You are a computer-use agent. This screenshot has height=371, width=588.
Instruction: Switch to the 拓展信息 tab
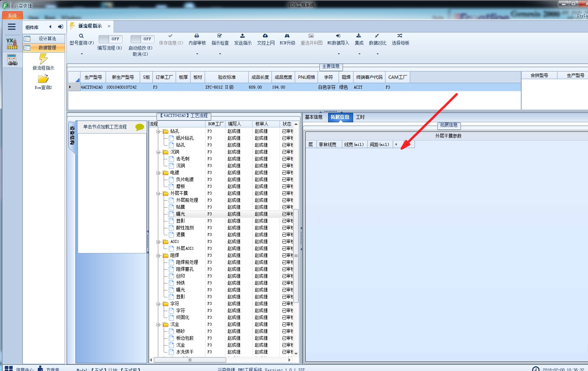point(340,117)
